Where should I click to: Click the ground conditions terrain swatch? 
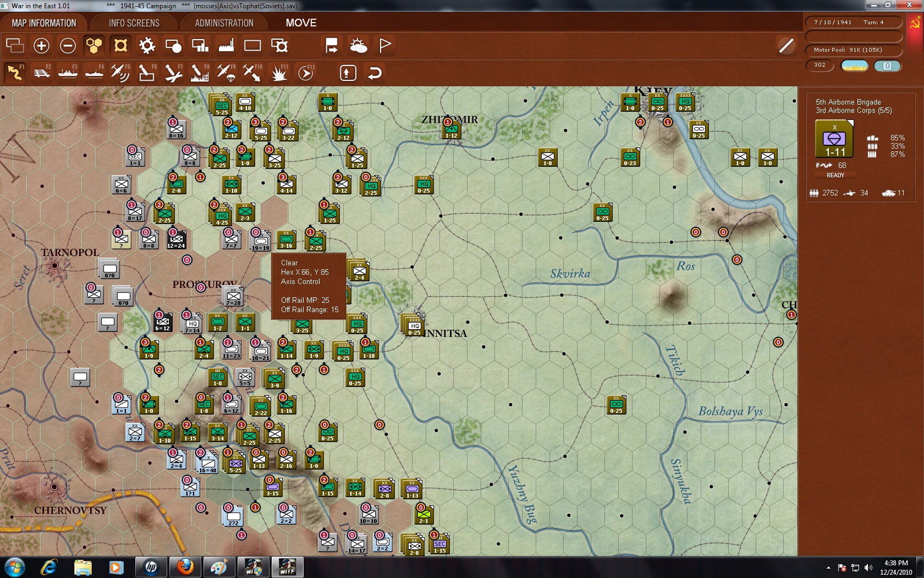(855, 65)
